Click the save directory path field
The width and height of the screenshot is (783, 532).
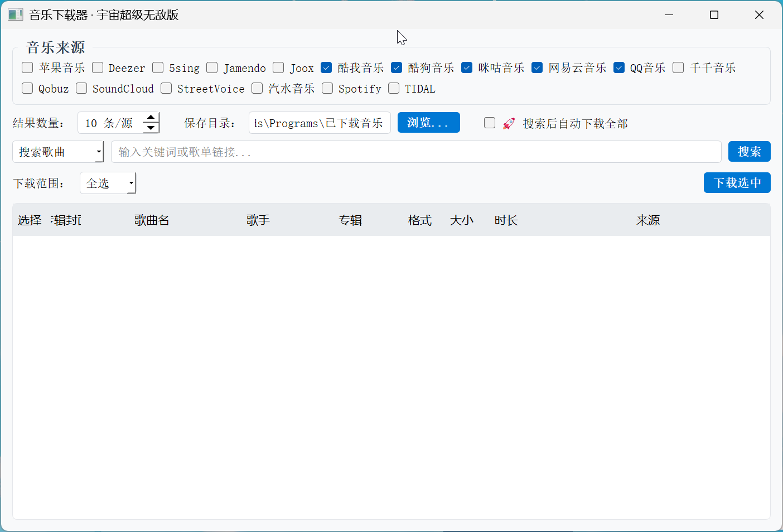click(320, 123)
